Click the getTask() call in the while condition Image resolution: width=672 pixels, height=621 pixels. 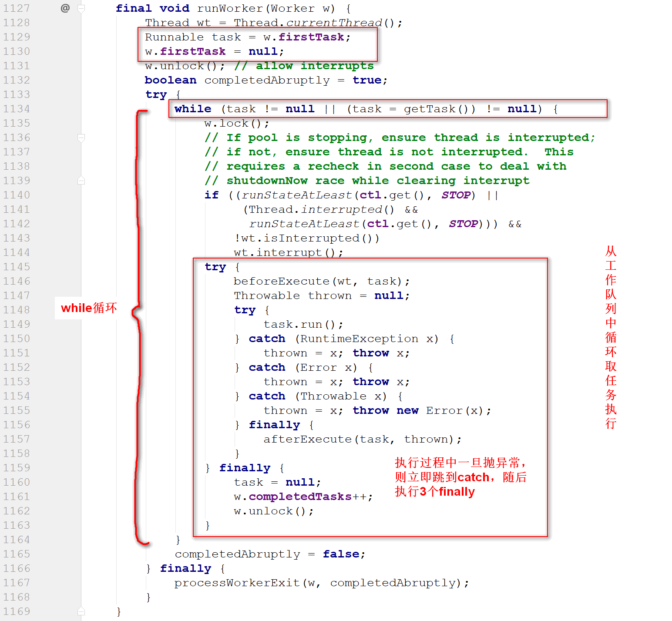tap(436, 109)
